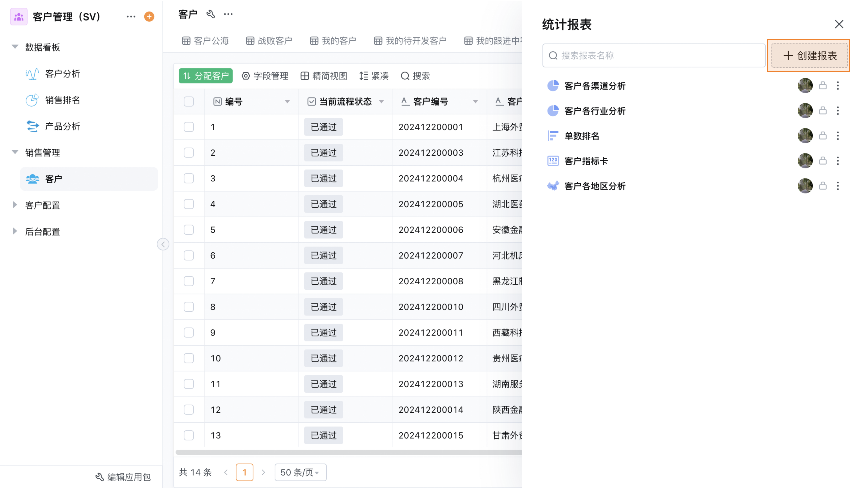The image size is (868, 488).
Task: Click the 搜索报表名称 search field
Action: [654, 56]
